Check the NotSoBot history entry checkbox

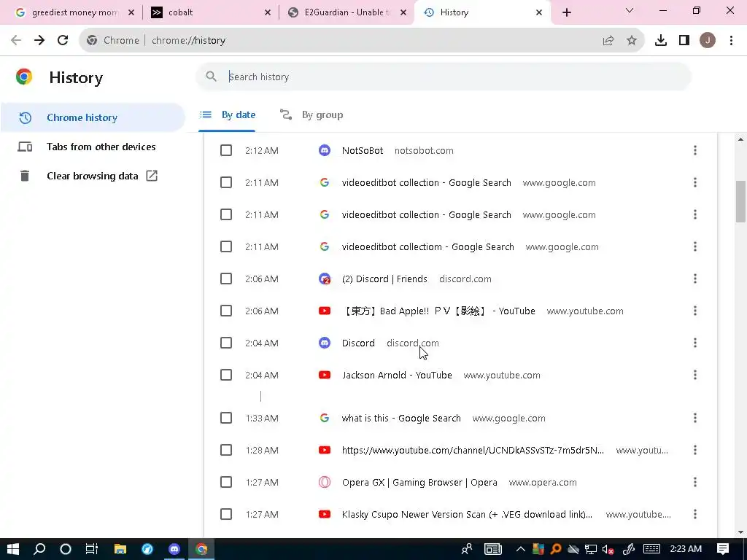tap(226, 150)
